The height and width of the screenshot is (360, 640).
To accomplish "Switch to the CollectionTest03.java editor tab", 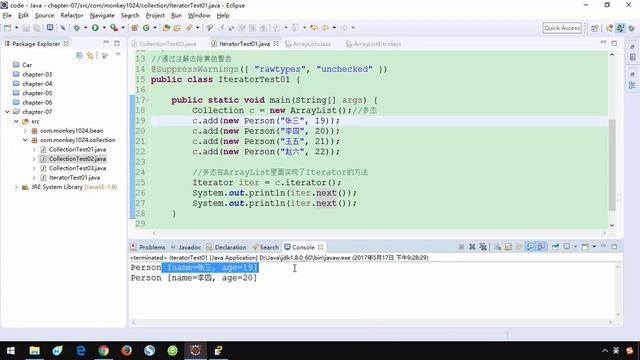I will [164, 44].
